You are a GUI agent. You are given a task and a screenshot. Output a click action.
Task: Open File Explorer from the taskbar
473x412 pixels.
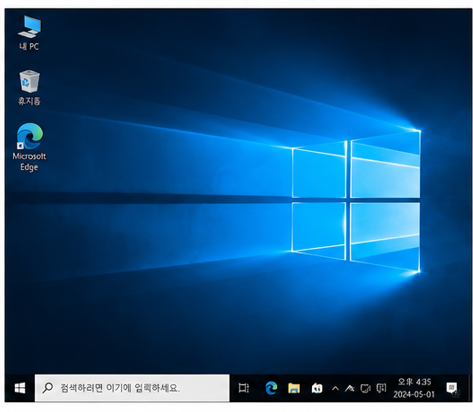294,388
